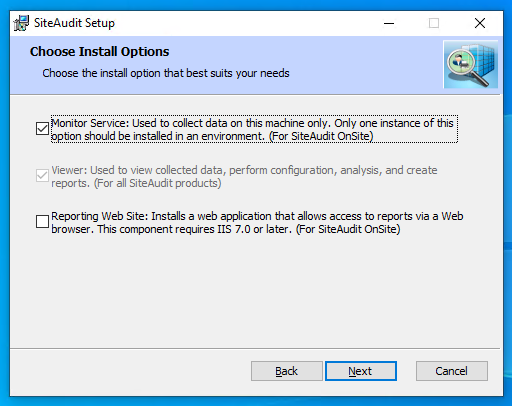Screen dimensions: 512x406
Task: Proceed with the Next button
Action: pos(361,371)
